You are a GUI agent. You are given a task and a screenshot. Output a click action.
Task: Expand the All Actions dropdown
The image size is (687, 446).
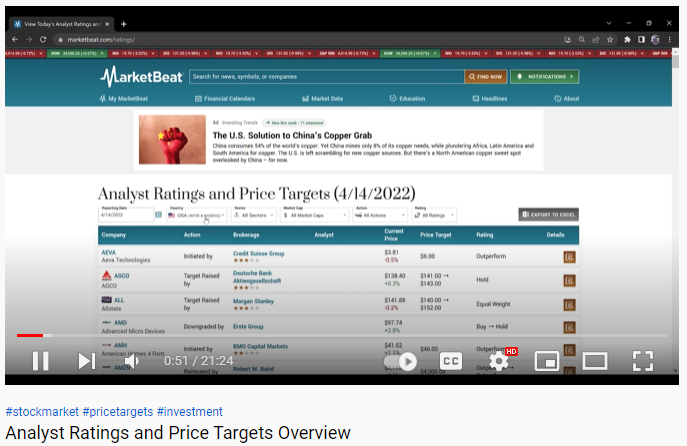[x=380, y=215]
